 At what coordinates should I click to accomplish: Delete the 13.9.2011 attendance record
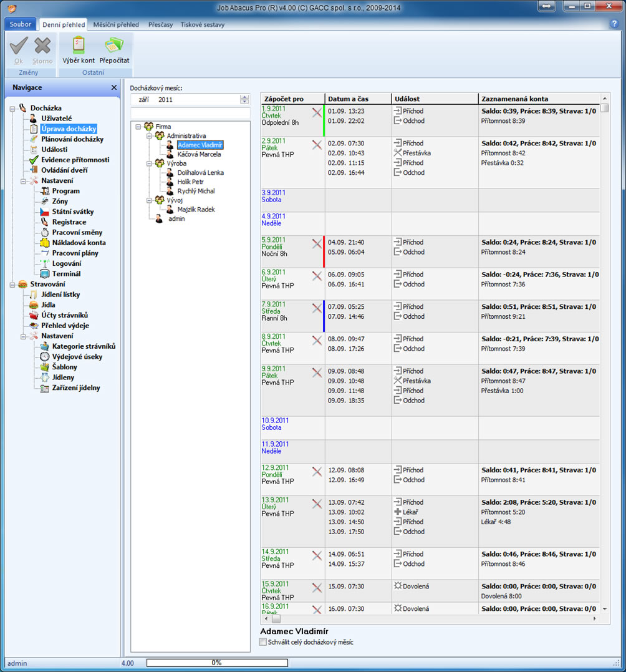[317, 504]
